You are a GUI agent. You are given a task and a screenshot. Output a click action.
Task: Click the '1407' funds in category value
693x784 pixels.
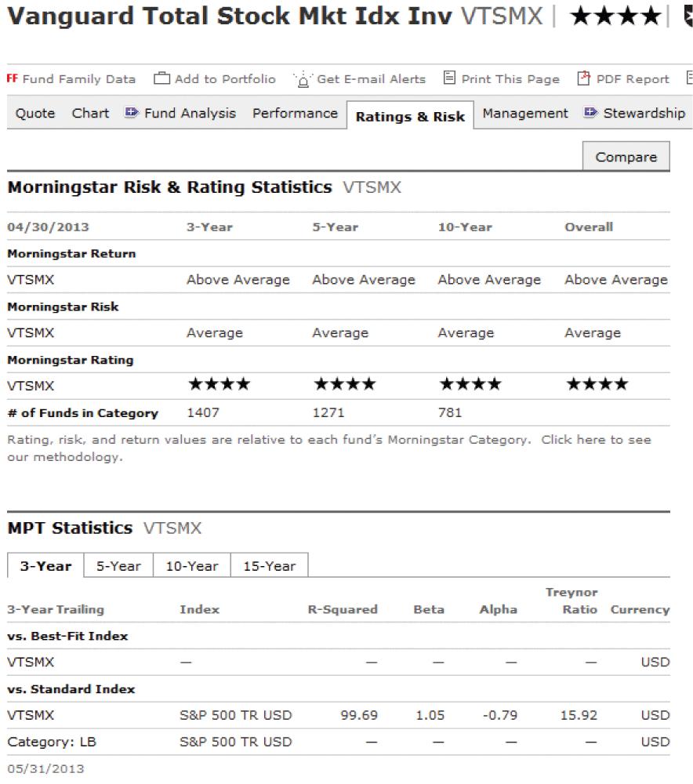pos(203,412)
